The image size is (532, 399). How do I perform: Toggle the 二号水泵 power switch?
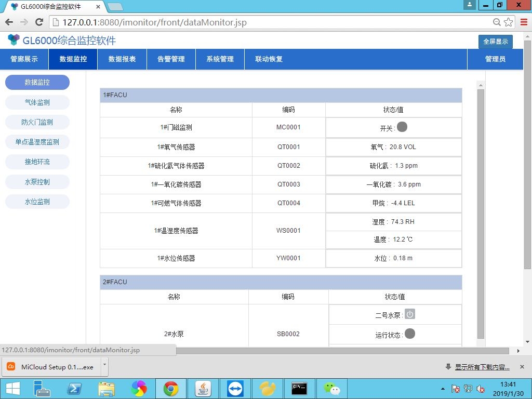pos(410,314)
